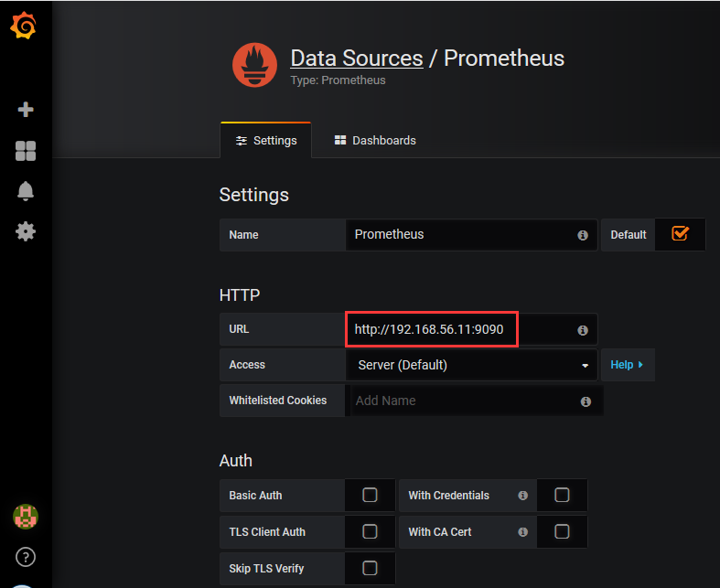Open the Grafana home logo

[x=24, y=26]
